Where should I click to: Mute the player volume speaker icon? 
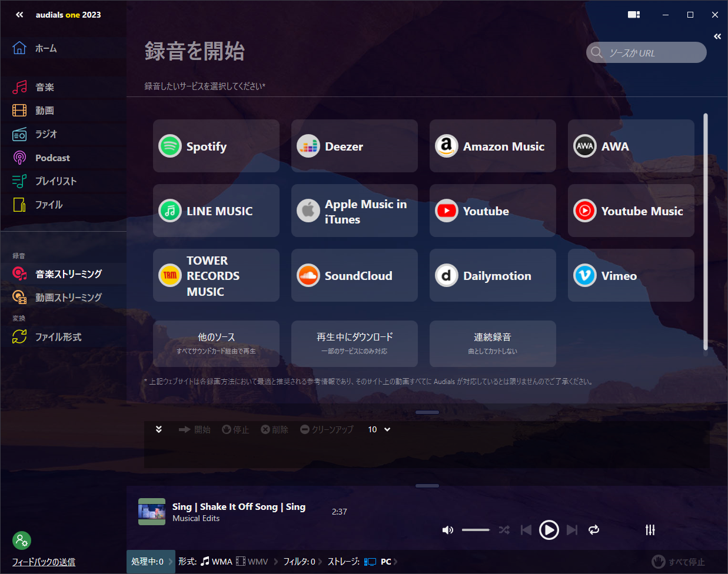point(448,530)
